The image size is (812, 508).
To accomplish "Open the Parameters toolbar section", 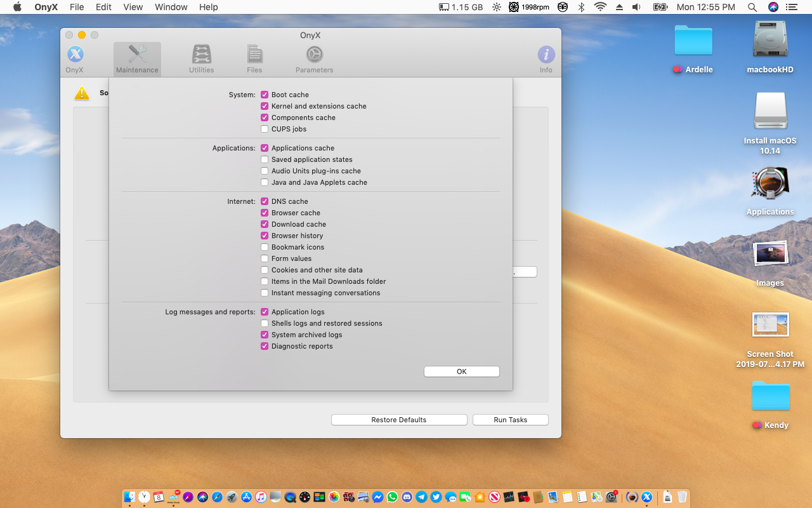I will (x=314, y=59).
